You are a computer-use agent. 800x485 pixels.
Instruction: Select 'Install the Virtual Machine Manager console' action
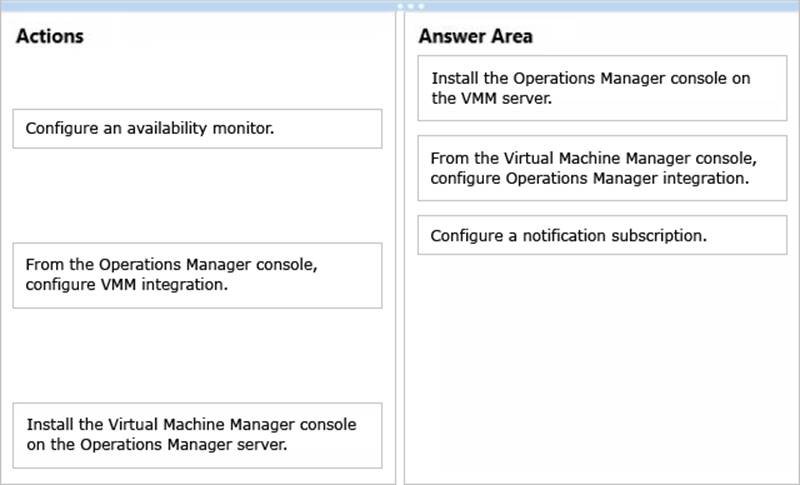point(197,435)
